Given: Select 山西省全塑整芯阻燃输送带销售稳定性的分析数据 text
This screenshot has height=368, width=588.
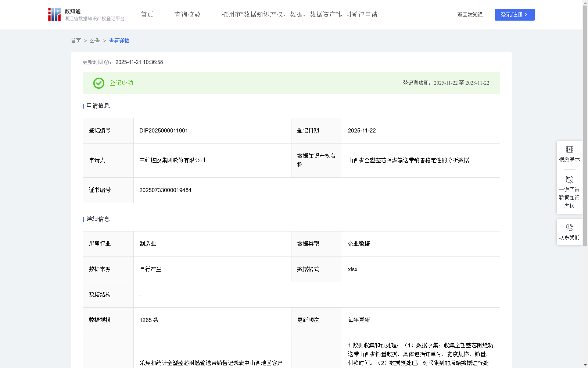Looking at the screenshot, I should tap(409, 160).
